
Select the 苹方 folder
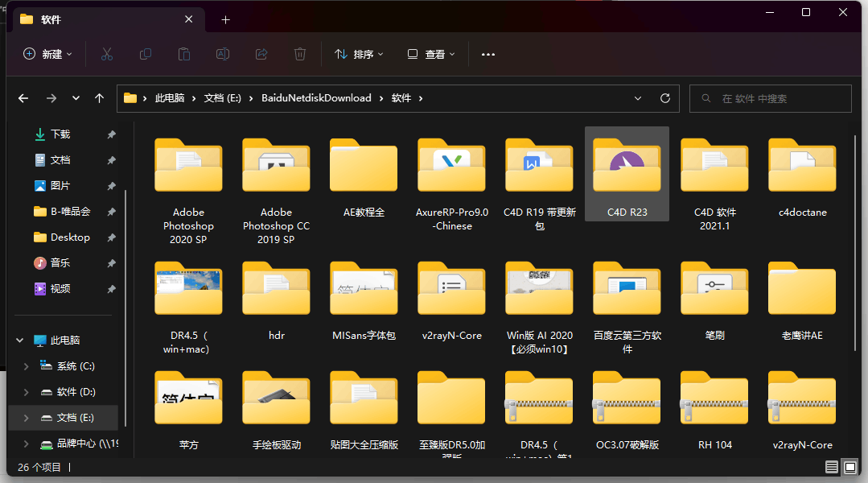click(188, 411)
